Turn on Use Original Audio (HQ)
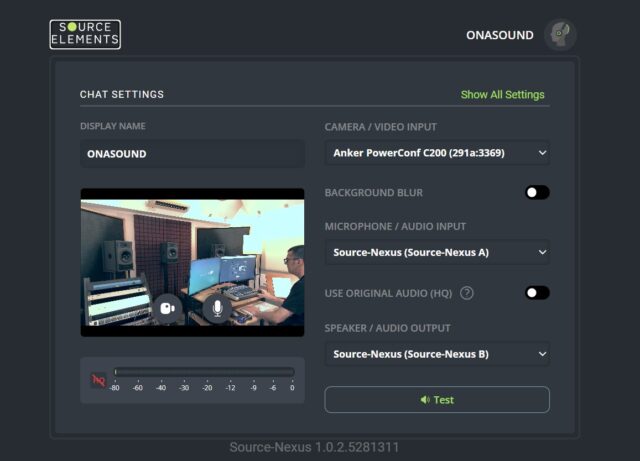640x461 pixels. [x=537, y=293]
